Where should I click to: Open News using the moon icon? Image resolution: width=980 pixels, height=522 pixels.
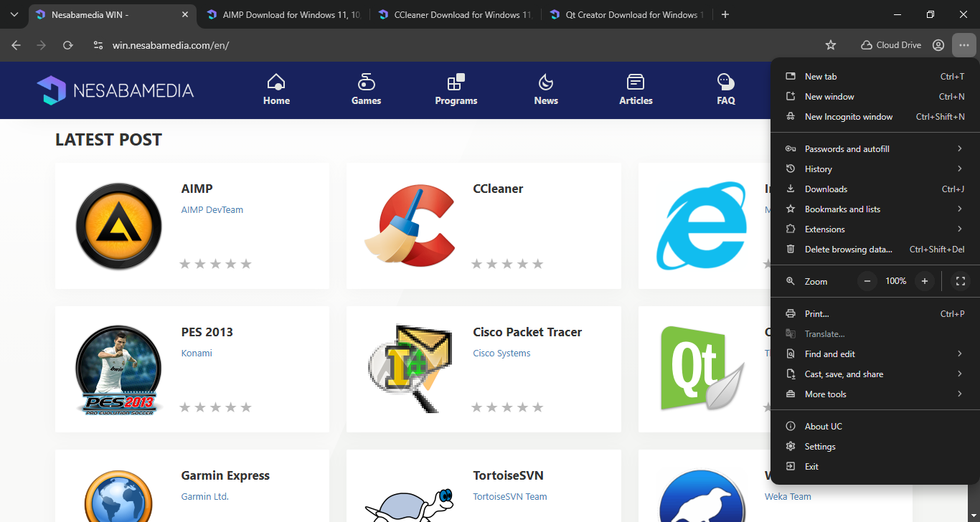545,82
